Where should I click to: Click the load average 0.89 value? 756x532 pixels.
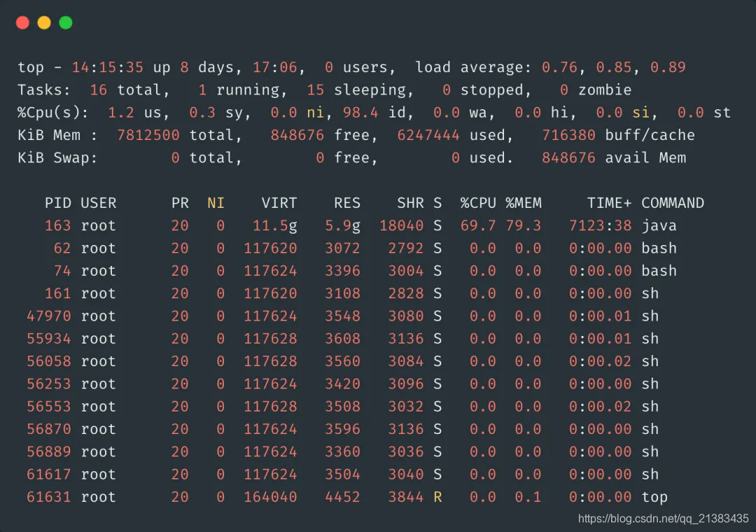(x=668, y=67)
